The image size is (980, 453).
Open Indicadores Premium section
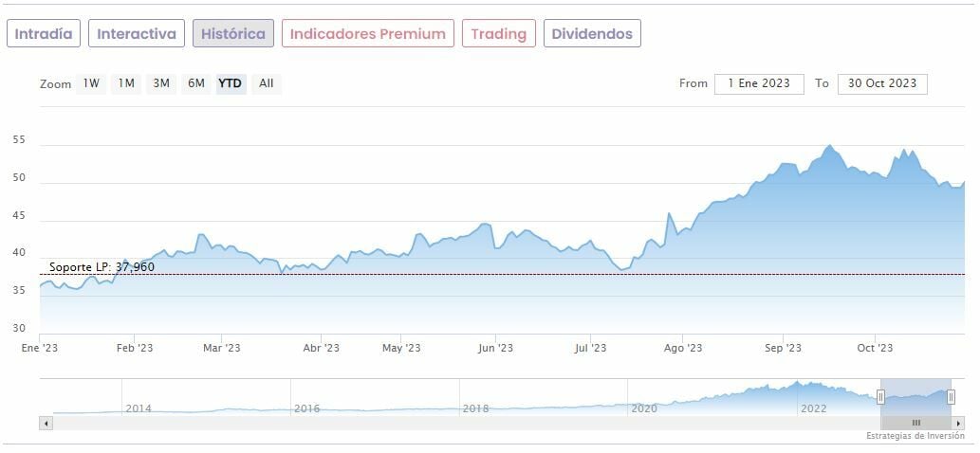(x=367, y=34)
